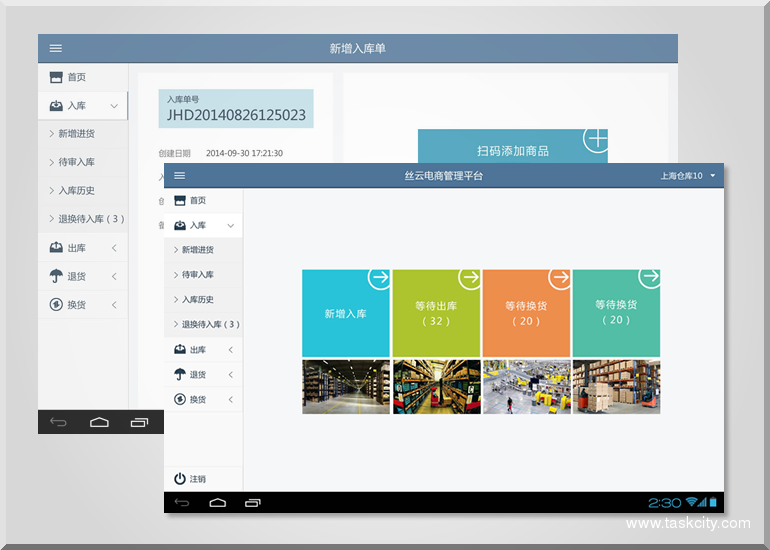Click the 扫码添加商品 button

[x=512, y=151]
